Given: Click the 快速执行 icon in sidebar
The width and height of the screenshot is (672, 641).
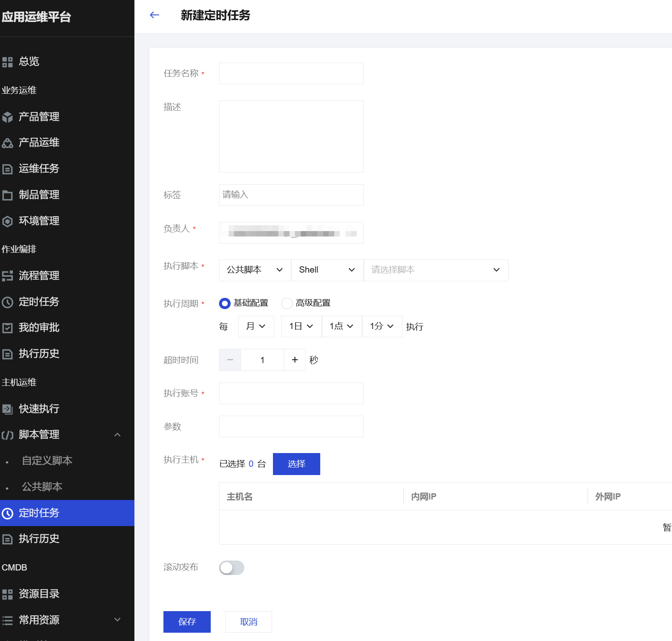Looking at the screenshot, I should coord(7,409).
